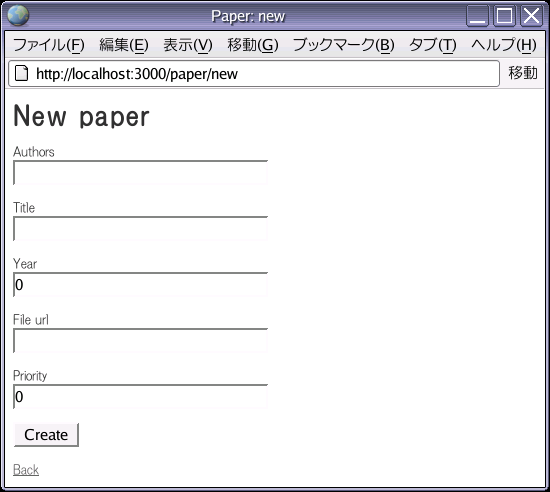The width and height of the screenshot is (550, 492).
Task: Focus the Year input field
Action: pos(141,285)
